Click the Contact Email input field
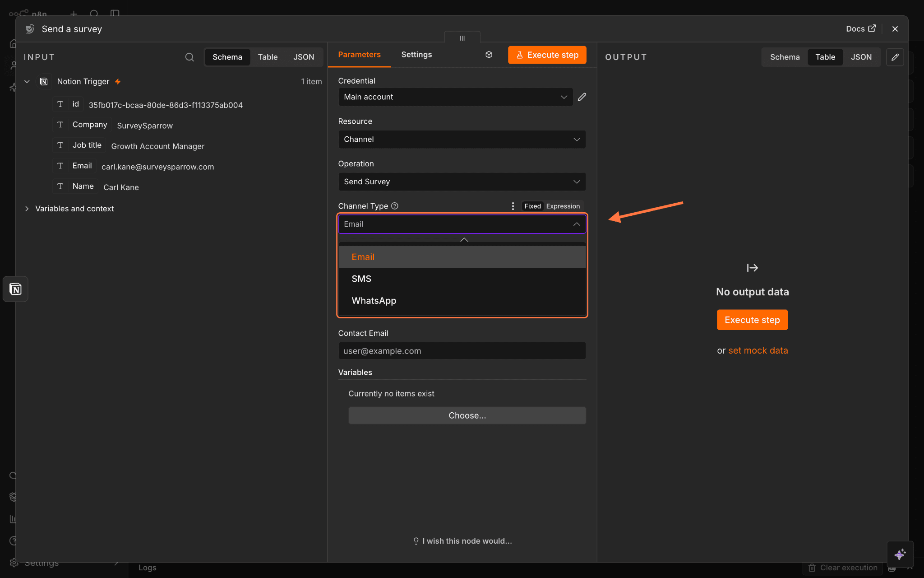The image size is (924, 578). 462,351
